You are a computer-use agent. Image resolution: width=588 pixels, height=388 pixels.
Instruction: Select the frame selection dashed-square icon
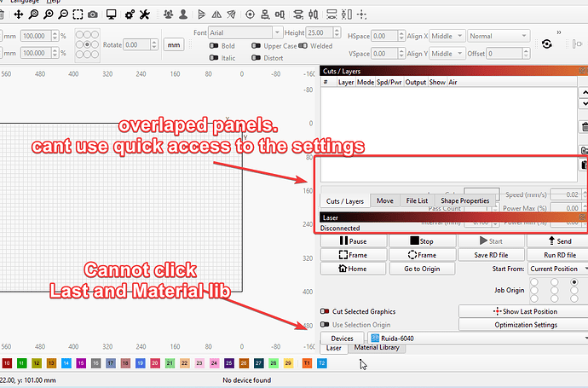pos(78,14)
